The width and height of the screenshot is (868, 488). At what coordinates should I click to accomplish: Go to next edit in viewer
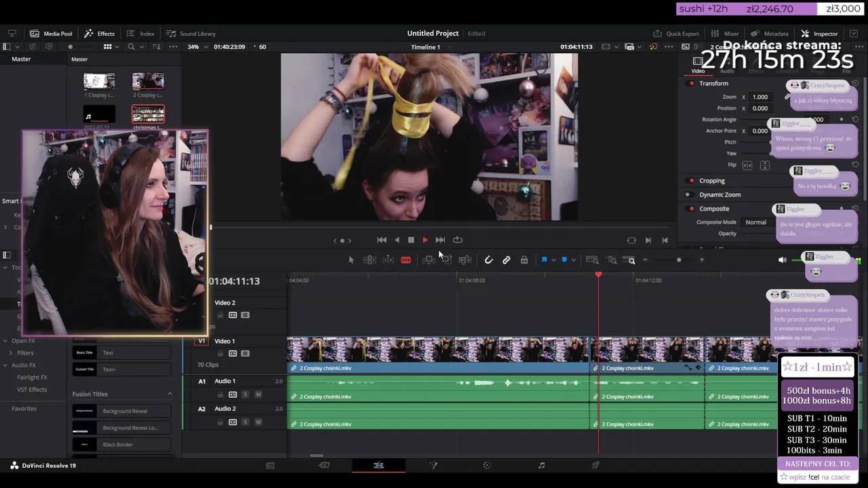click(x=648, y=240)
